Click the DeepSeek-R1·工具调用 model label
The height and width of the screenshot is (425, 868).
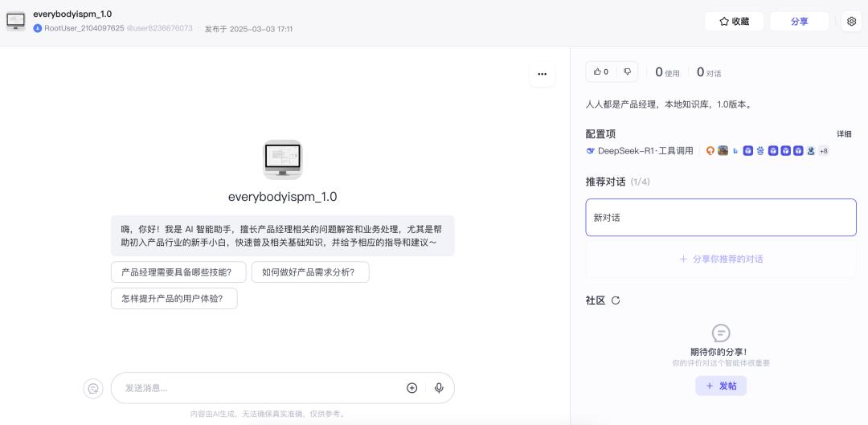(x=645, y=150)
